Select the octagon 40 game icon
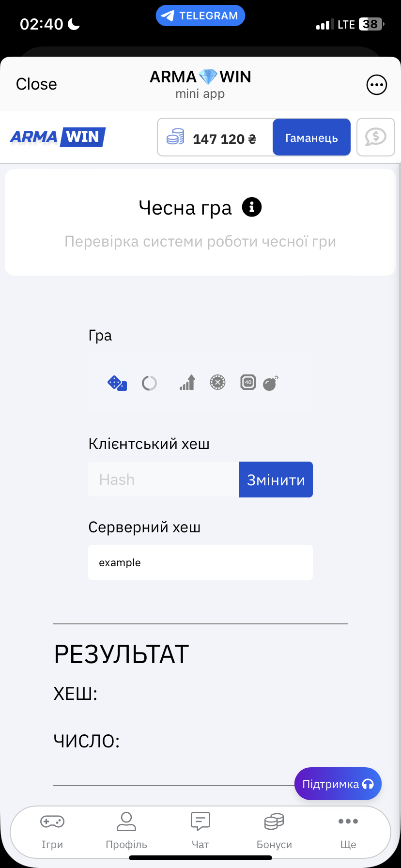Screen dimensions: 401x868 [248, 382]
